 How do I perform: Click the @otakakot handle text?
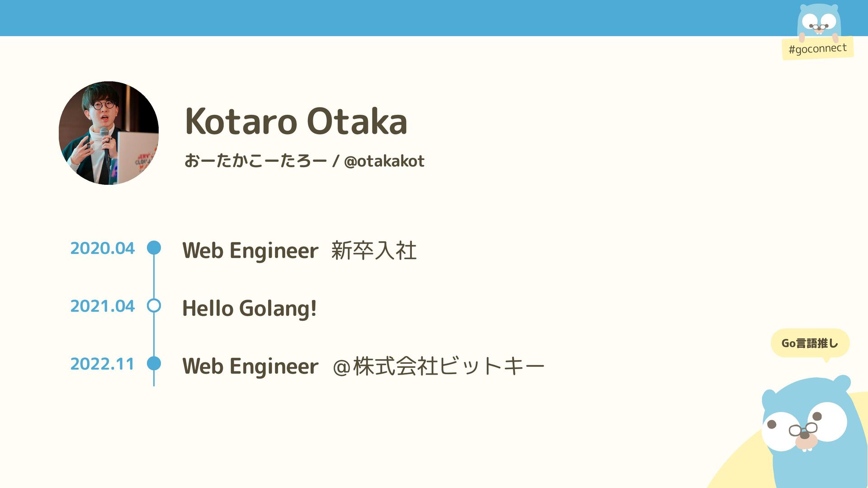click(384, 161)
